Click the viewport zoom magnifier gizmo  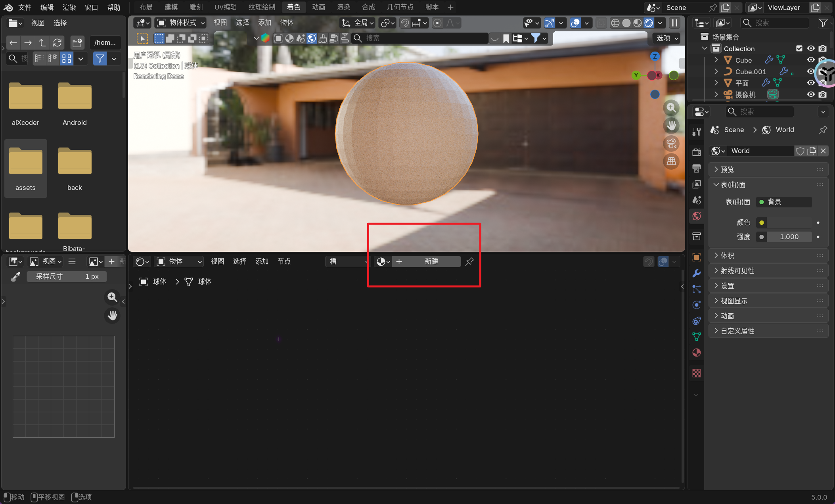[671, 108]
